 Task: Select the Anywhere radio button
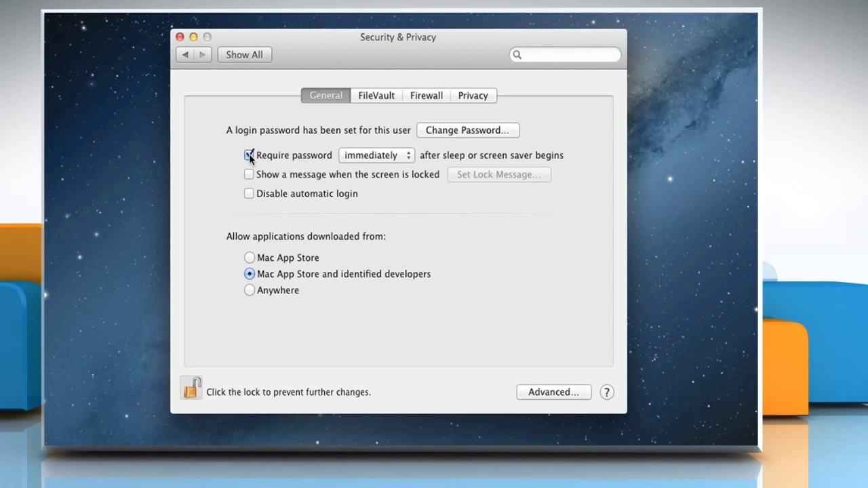point(250,290)
